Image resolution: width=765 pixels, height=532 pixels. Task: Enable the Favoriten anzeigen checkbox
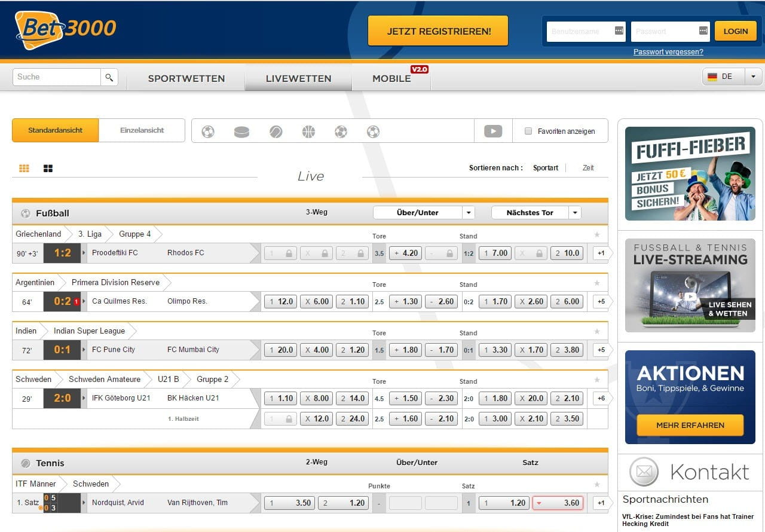click(x=528, y=131)
